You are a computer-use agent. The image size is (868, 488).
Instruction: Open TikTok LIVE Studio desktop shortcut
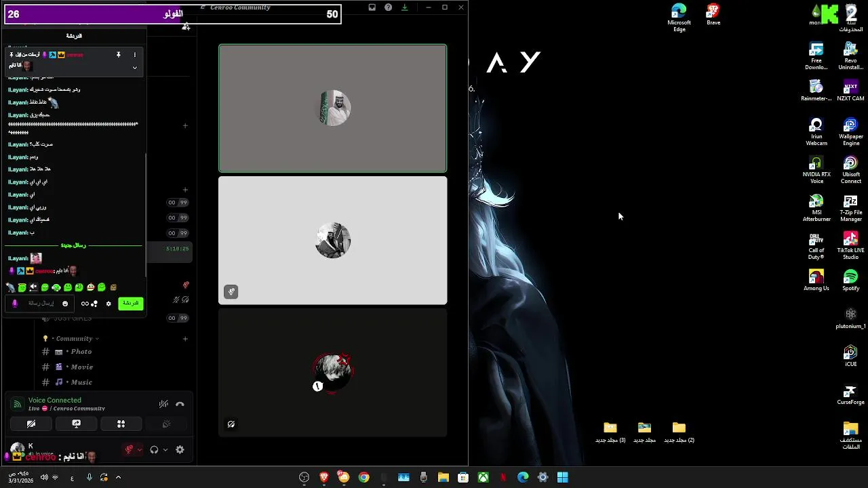[x=851, y=245]
